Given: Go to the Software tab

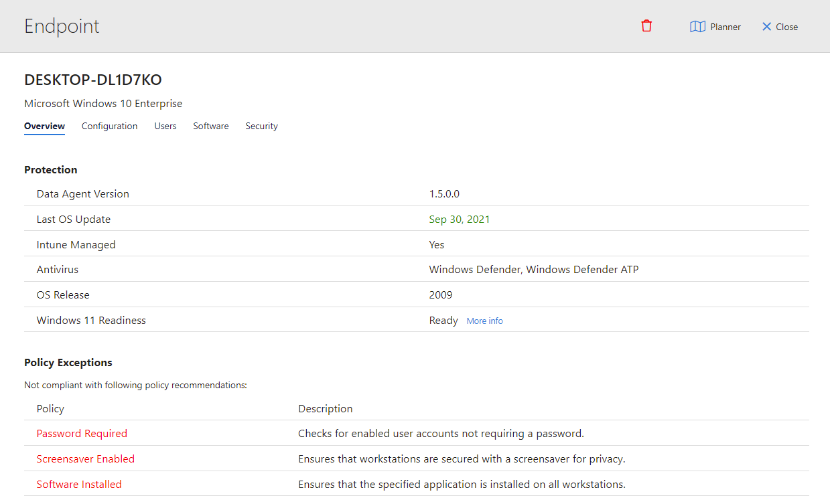Looking at the screenshot, I should click(x=211, y=126).
